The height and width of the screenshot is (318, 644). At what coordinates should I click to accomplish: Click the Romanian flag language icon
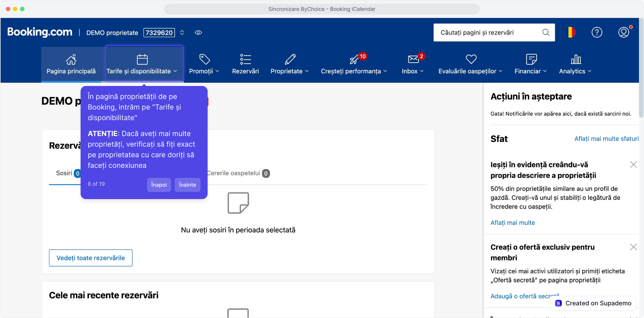coord(570,32)
